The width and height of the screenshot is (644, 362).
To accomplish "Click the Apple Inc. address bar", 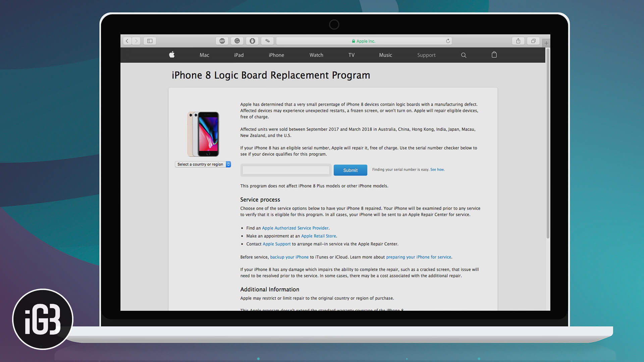I will point(364,41).
